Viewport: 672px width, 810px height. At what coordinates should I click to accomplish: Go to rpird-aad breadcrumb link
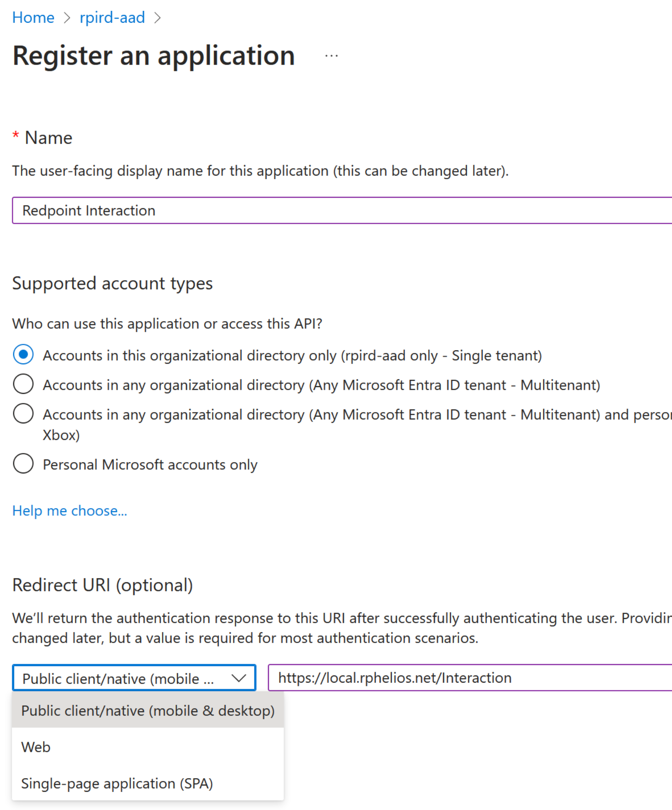(x=112, y=18)
